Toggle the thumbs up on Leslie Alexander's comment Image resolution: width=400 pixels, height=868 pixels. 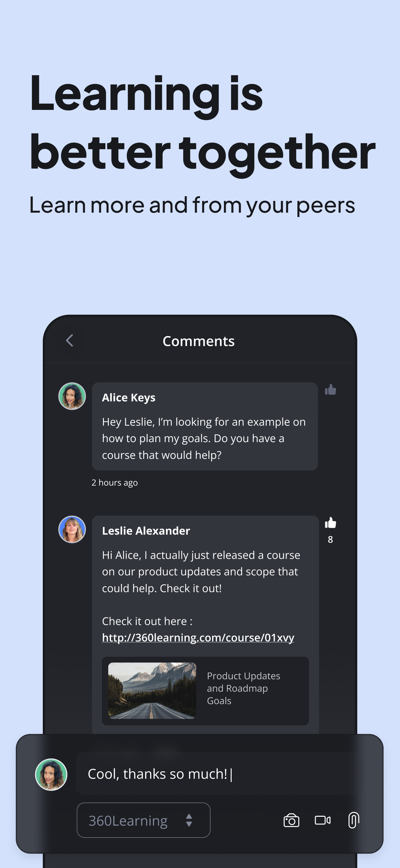tap(330, 522)
